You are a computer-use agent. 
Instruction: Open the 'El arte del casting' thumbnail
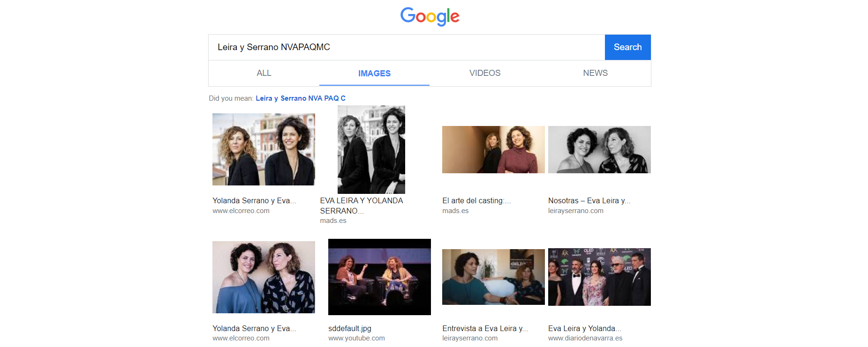point(493,149)
